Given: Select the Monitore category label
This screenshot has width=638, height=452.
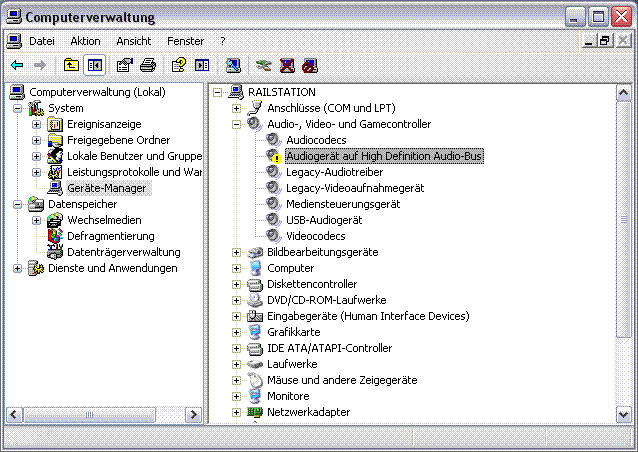Looking at the screenshot, I should pos(288,396).
